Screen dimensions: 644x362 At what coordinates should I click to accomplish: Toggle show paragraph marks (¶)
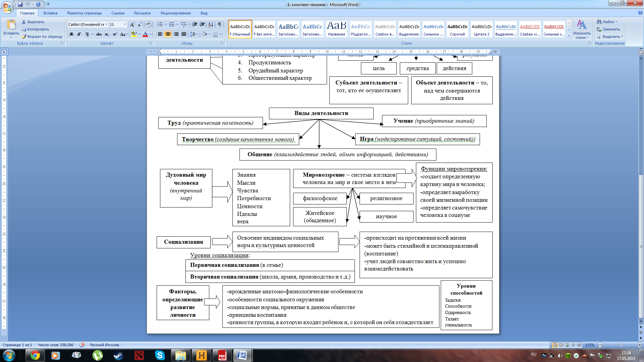(x=220, y=24)
